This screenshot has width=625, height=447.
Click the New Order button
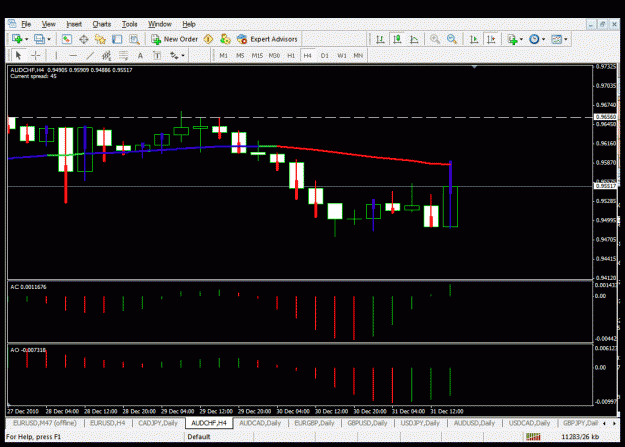point(174,39)
